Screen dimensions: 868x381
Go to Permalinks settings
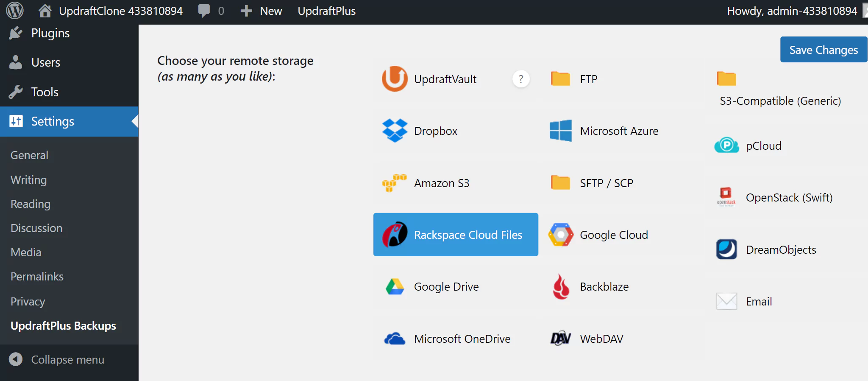click(37, 277)
